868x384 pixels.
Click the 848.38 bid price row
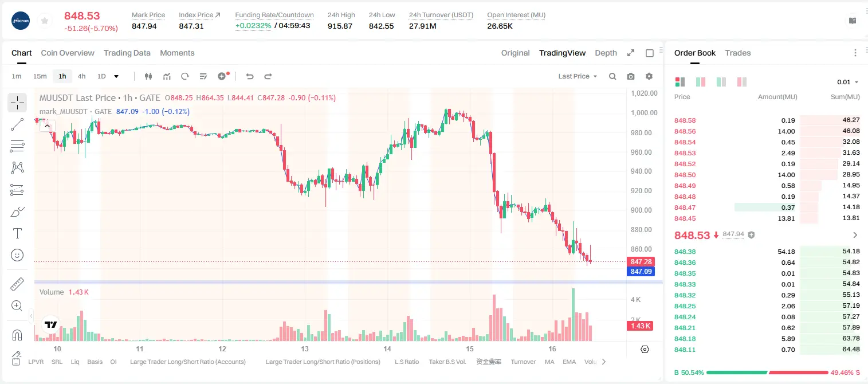pos(767,252)
